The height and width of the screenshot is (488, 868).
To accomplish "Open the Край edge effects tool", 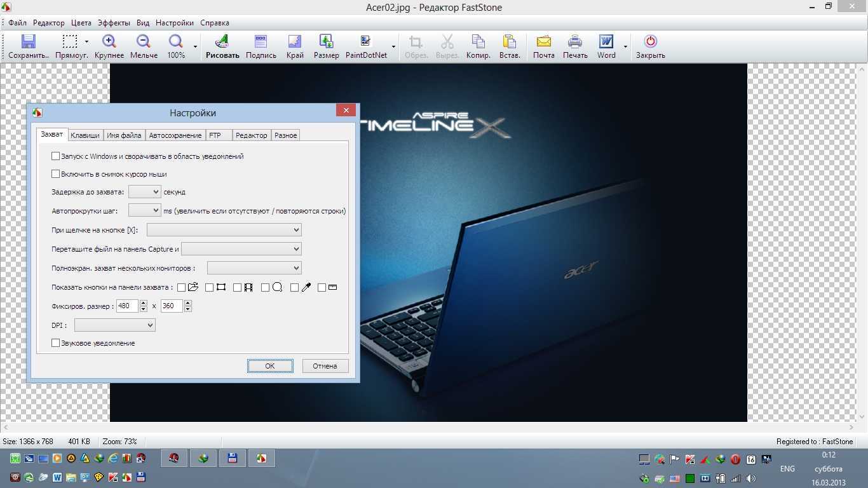I will [x=295, y=42].
